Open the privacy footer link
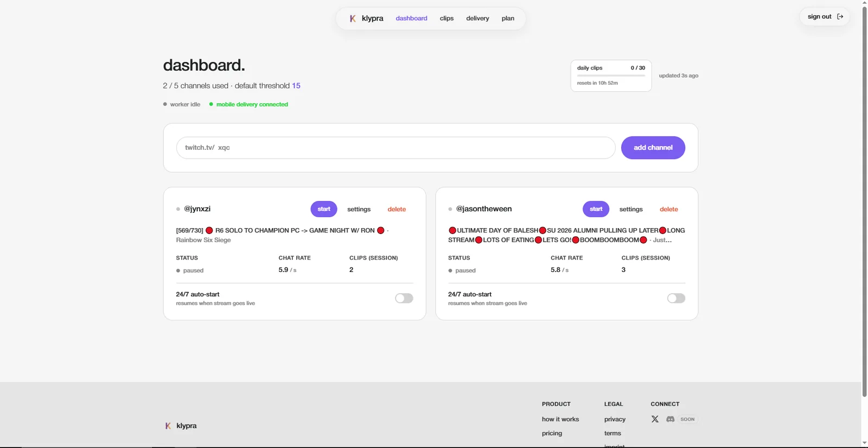Screen dimensions: 868x448 click(x=615, y=419)
